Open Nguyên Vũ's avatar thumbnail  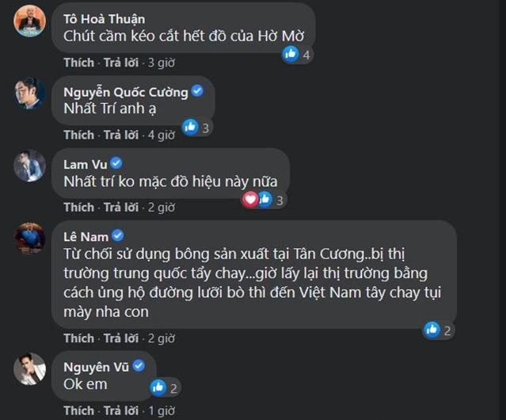click(29, 369)
